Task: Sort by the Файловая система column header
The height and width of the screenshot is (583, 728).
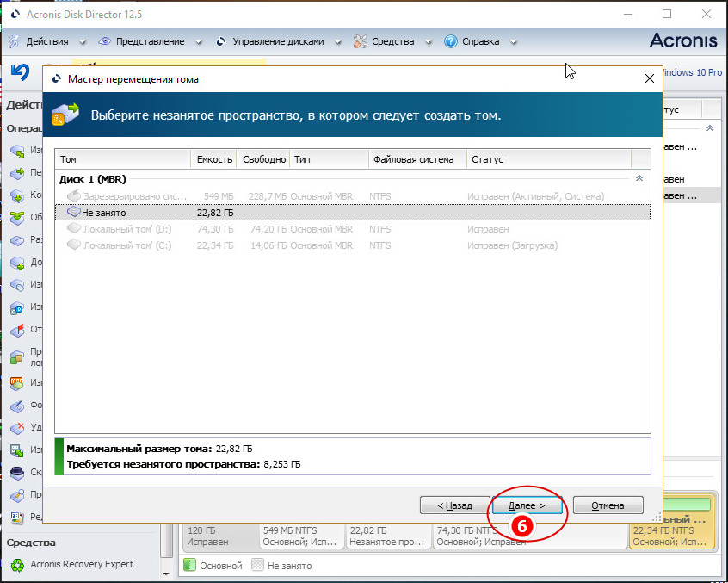Action: point(418,159)
